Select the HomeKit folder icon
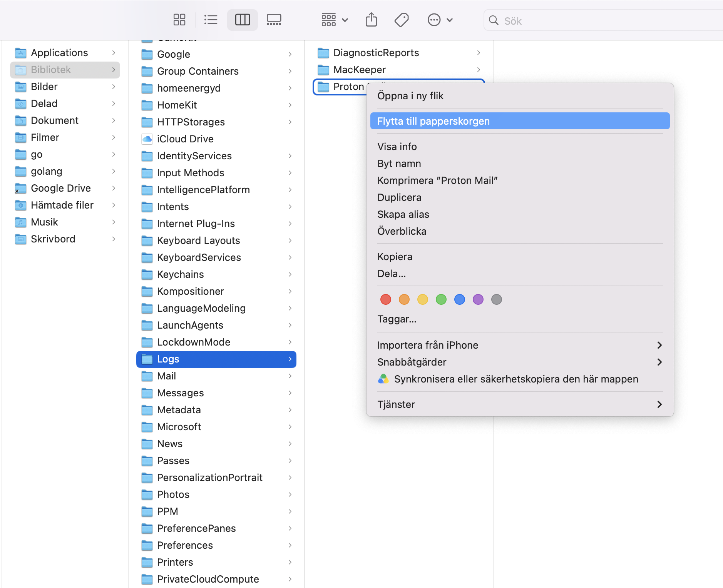Viewport: 723px width, 588px height. [147, 105]
